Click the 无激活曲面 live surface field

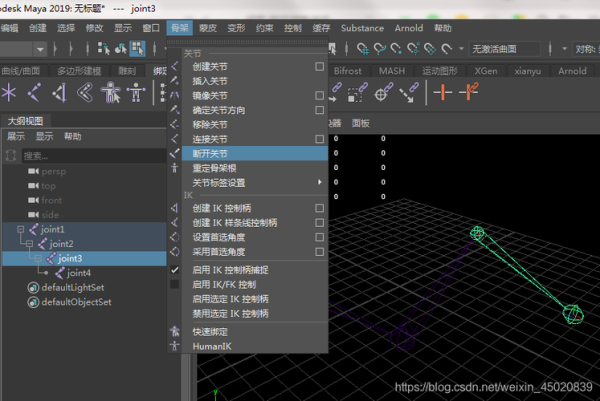pos(505,49)
